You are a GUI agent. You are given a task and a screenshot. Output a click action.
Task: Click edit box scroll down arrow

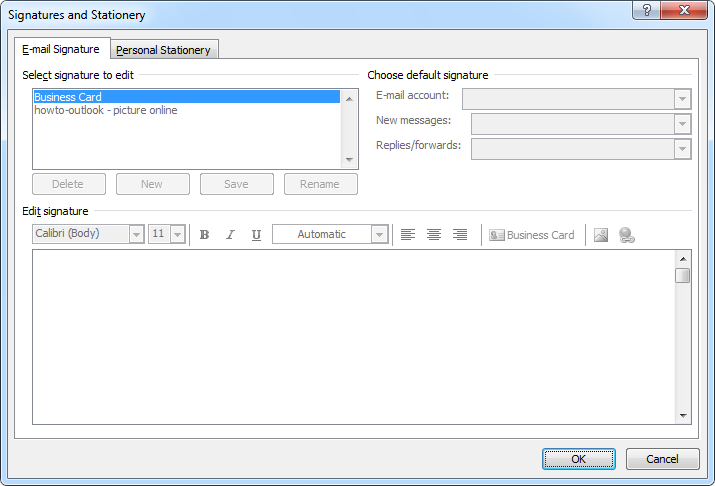coord(683,415)
